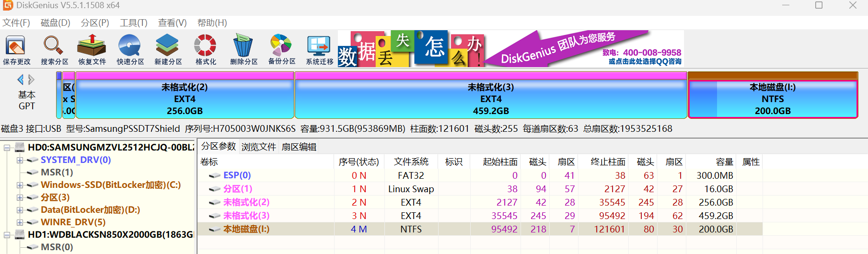Expand 分区(3) tree node
Viewport: 868px width, 254px height.
(x=20, y=197)
